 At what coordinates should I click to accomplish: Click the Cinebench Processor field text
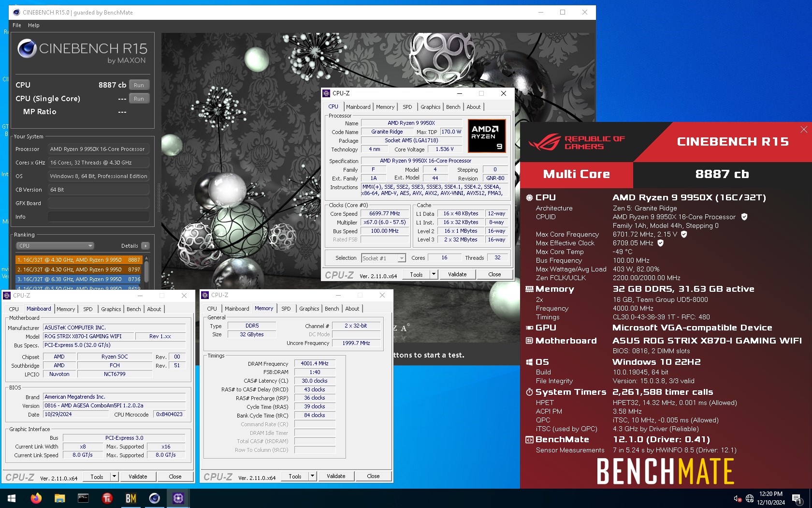pos(97,149)
